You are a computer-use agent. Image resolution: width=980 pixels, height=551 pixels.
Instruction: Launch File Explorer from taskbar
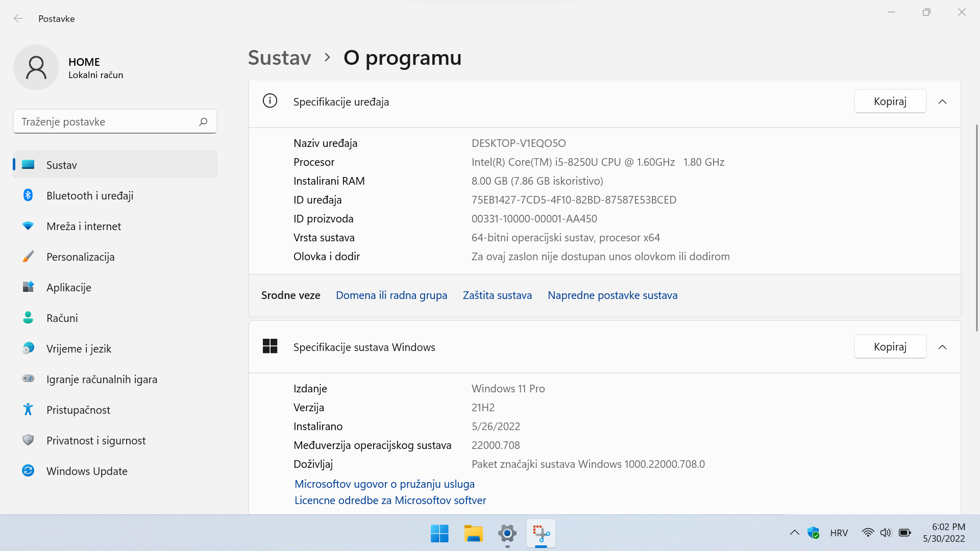(x=473, y=534)
